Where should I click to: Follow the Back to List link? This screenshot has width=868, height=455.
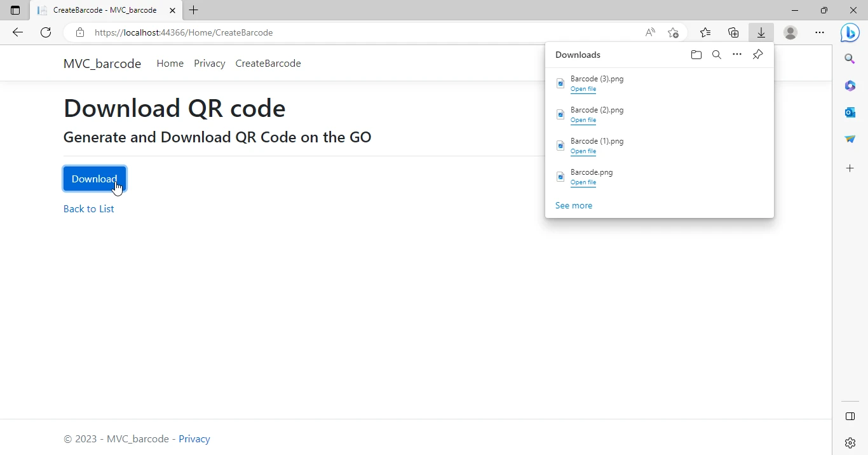89,209
